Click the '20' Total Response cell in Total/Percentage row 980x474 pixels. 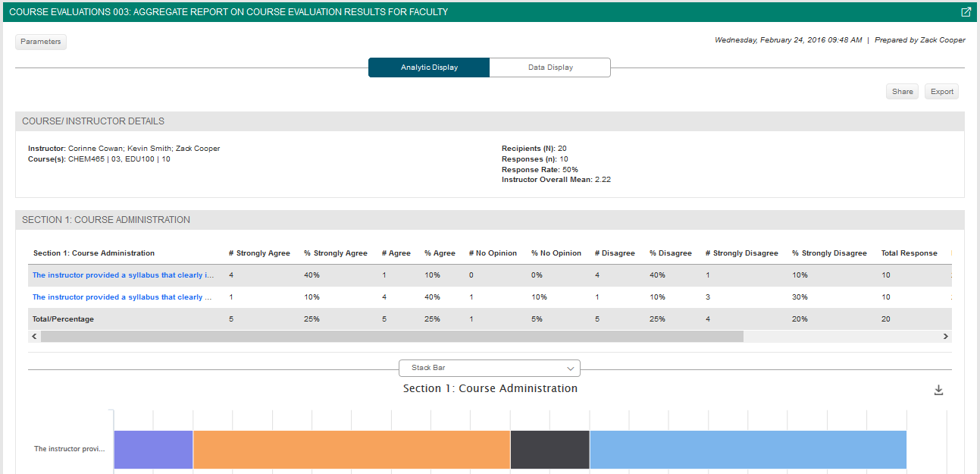tap(885, 319)
